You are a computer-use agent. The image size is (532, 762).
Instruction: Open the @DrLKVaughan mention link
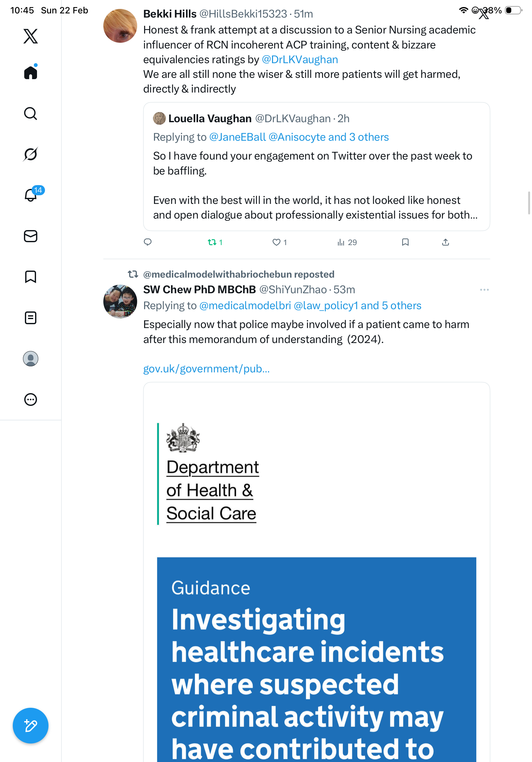click(300, 59)
